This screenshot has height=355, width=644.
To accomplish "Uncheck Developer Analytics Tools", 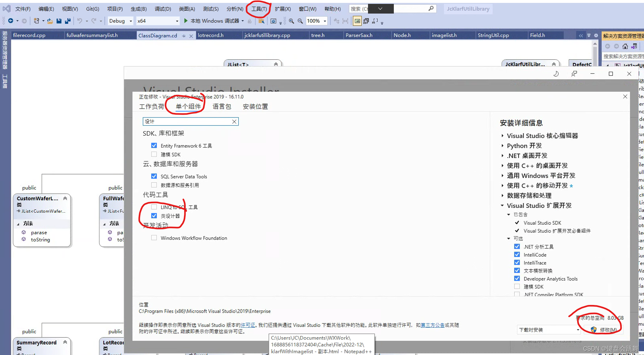I will [x=517, y=279].
